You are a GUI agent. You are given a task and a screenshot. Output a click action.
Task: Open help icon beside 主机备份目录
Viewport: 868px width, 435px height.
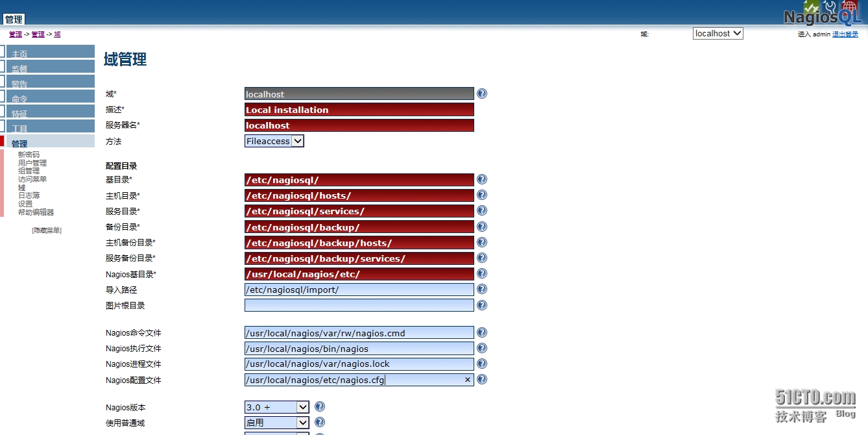pyautogui.click(x=482, y=242)
